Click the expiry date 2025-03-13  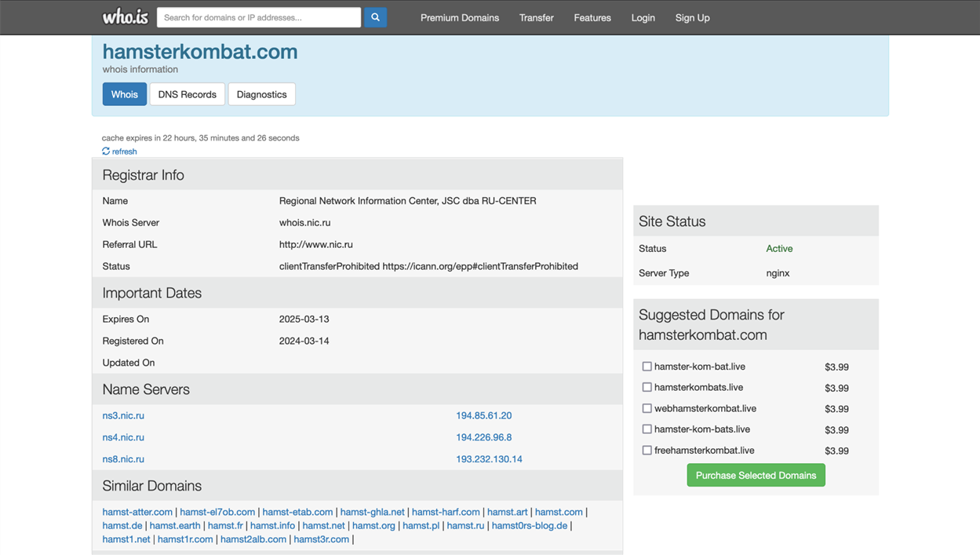pos(304,319)
